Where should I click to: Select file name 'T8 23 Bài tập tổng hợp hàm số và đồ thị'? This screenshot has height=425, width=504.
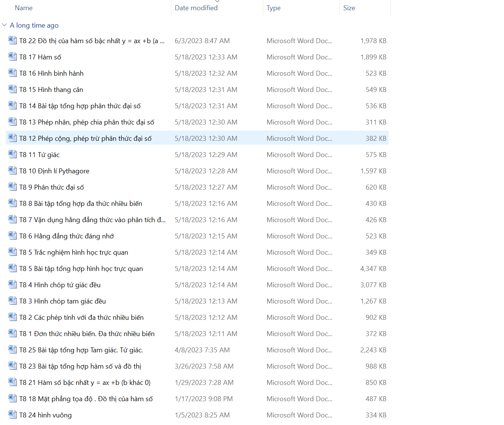(80, 366)
